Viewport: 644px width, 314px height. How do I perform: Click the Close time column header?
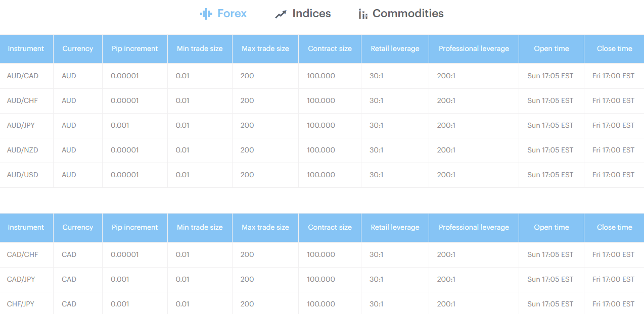(x=614, y=48)
